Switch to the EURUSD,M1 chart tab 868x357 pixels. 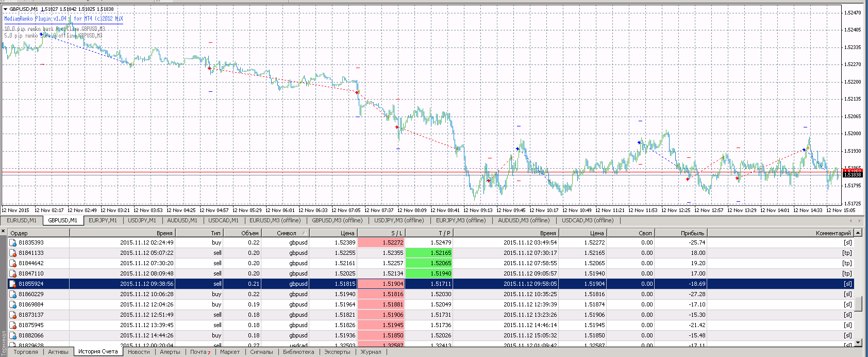click(x=22, y=220)
